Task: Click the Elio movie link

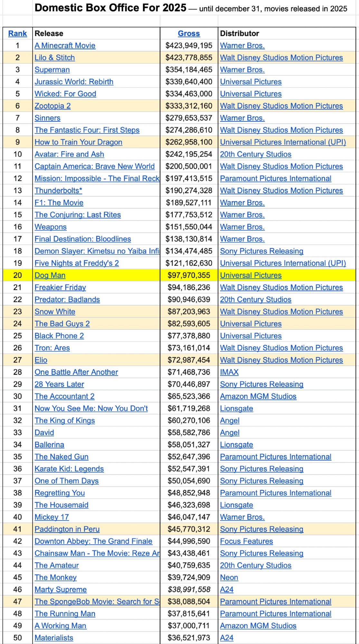Action: point(41,360)
